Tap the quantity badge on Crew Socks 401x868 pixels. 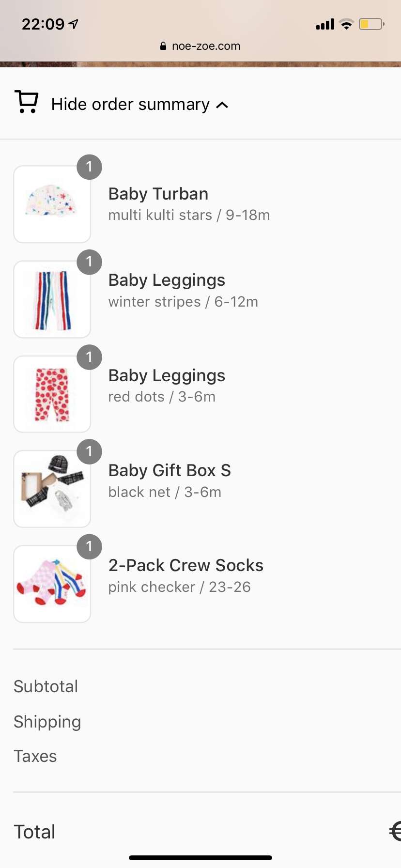pos(89,547)
